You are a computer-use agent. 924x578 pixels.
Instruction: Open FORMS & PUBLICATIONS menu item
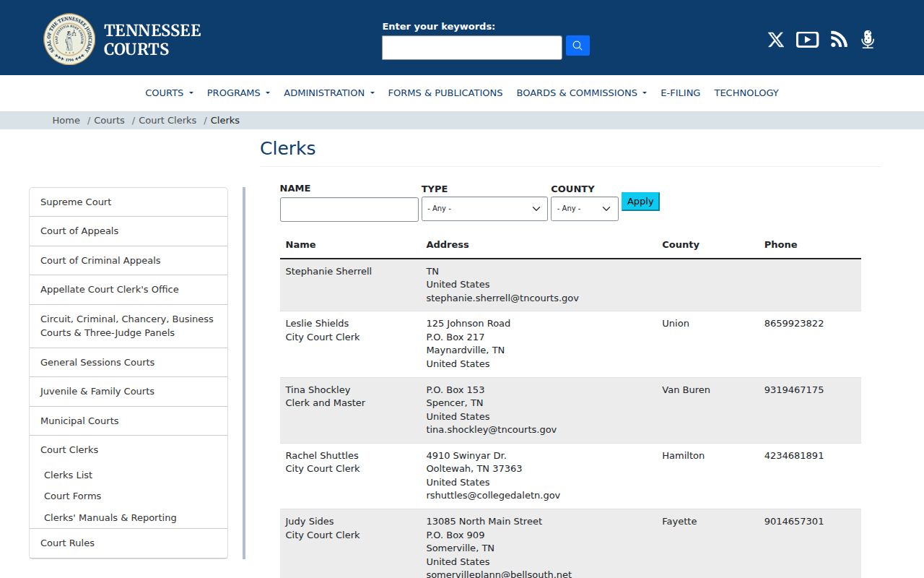[445, 92]
